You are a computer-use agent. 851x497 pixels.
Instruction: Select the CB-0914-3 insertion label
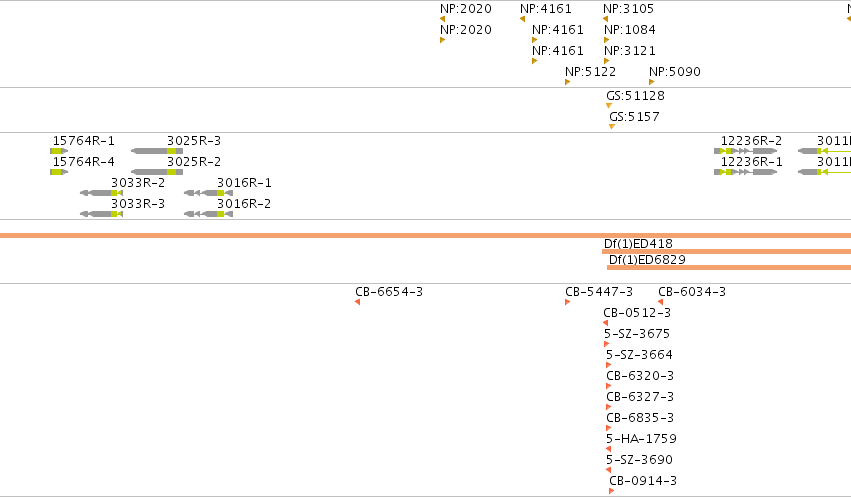(x=643, y=481)
